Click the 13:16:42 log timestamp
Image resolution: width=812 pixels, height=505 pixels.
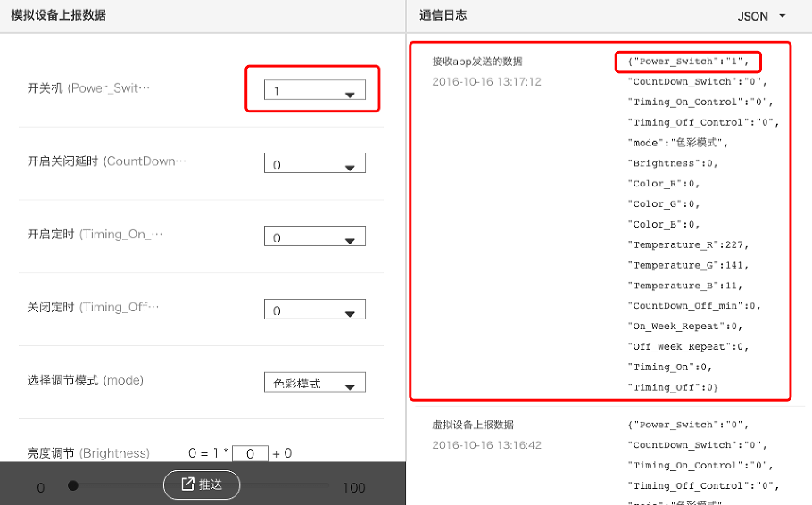point(486,445)
